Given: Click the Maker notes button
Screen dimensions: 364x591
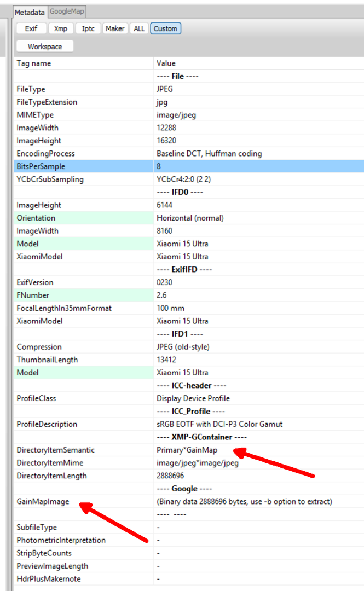Looking at the screenshot, I should tap(115, 28).
